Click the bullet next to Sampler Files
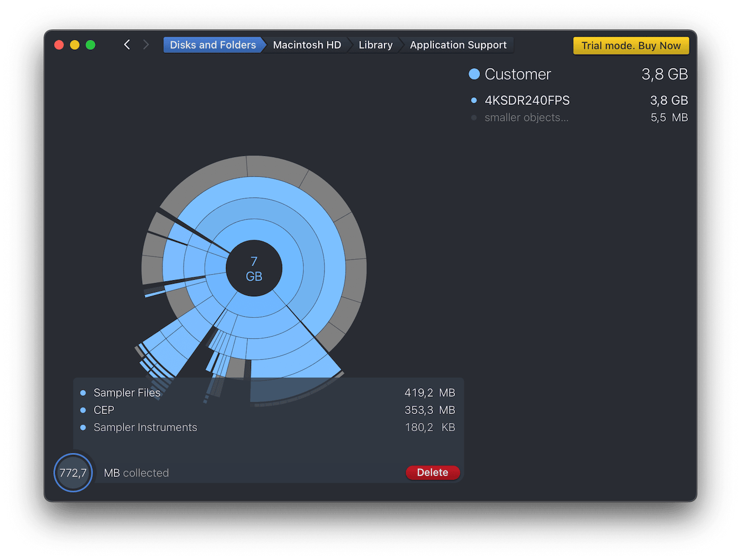Viewport: 741px width, 560px height. 83,393
